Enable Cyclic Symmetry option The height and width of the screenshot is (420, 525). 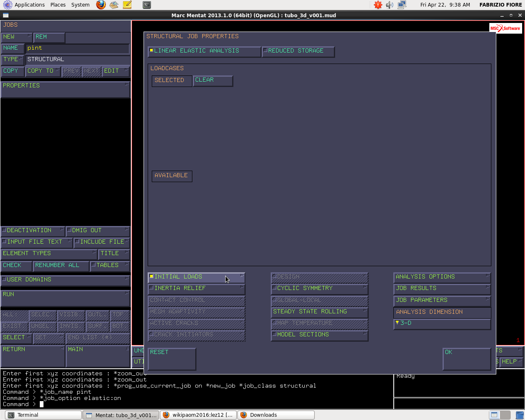pos(320,289)
